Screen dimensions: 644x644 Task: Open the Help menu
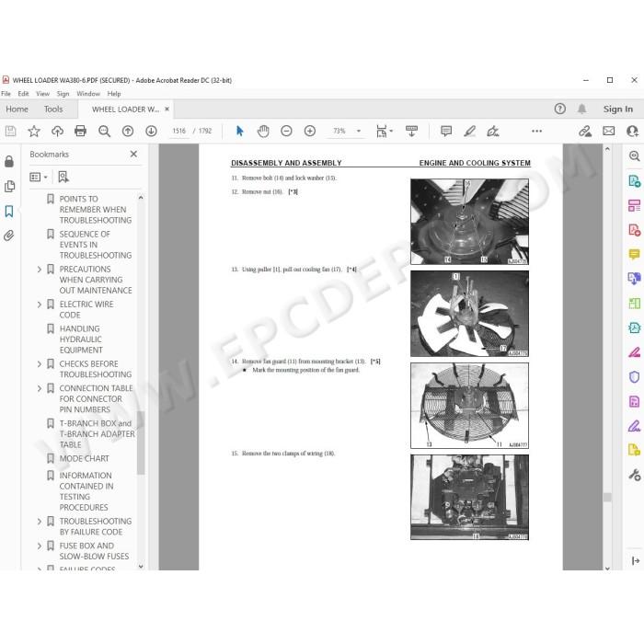click(114, 94)
